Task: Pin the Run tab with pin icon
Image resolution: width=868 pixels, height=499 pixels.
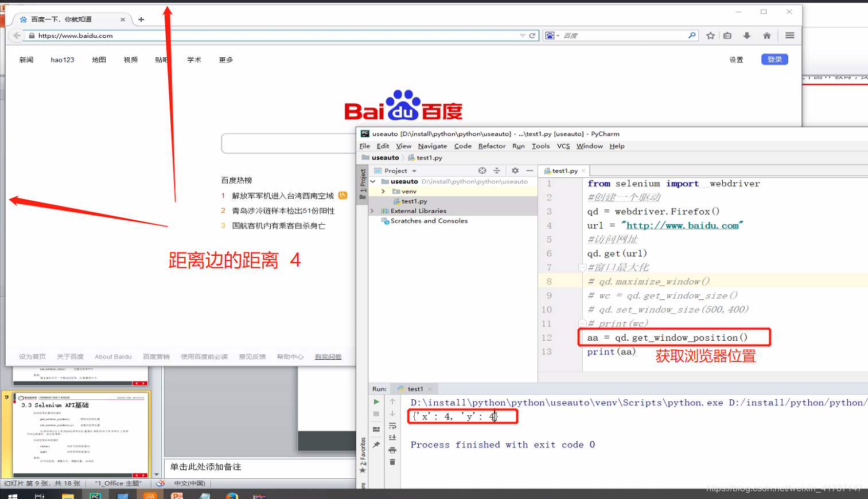Action: [x=376, y=445]
